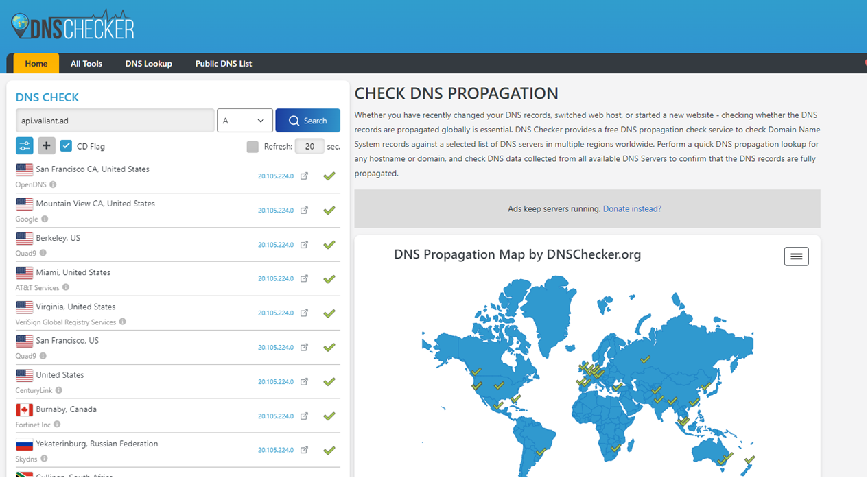Toggle the CD Flag checkbox

click(x=66, y=146)
